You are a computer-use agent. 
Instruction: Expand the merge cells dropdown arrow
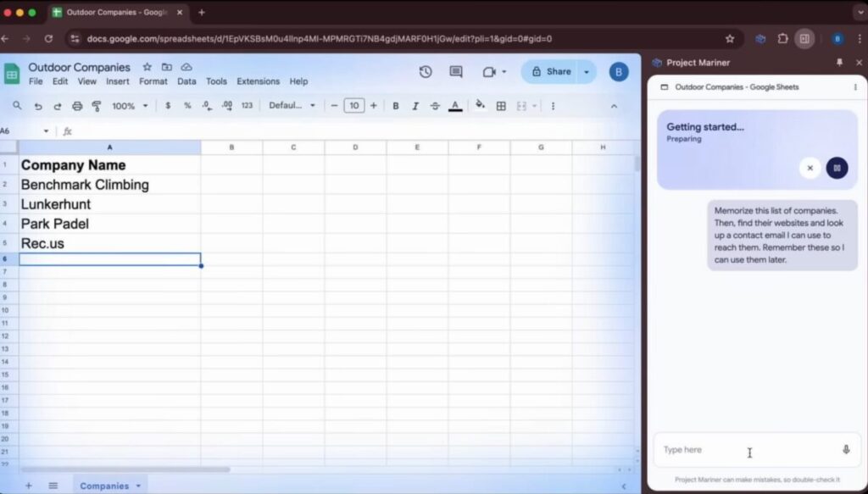534,106
